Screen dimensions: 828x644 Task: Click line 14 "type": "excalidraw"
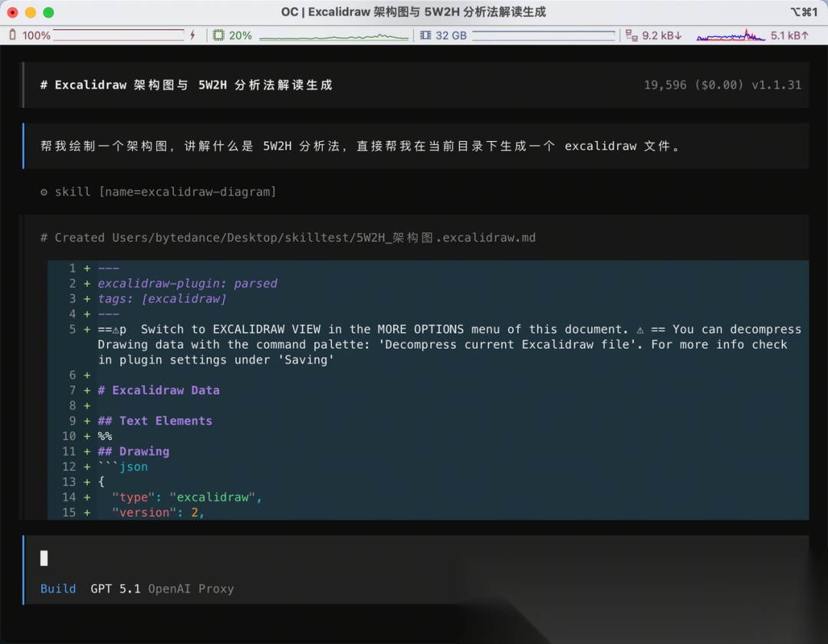click(x=187, y=498)
